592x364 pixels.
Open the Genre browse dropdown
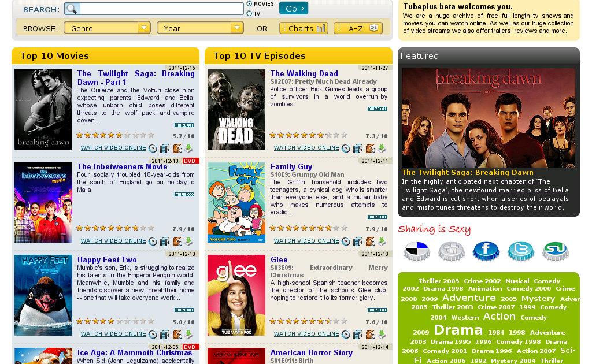(107, 28)
